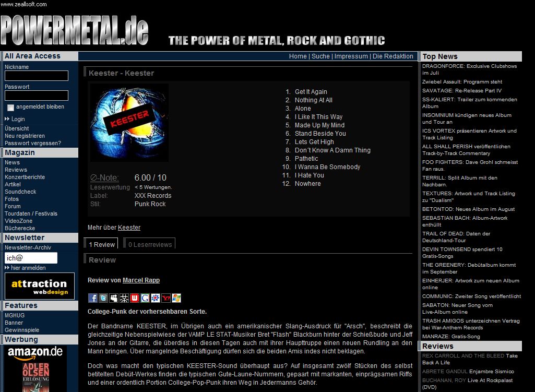Click hier anmelden for the newsletter
The width and height of the screenshot is (535, 392).
click(x=28, y=268)
